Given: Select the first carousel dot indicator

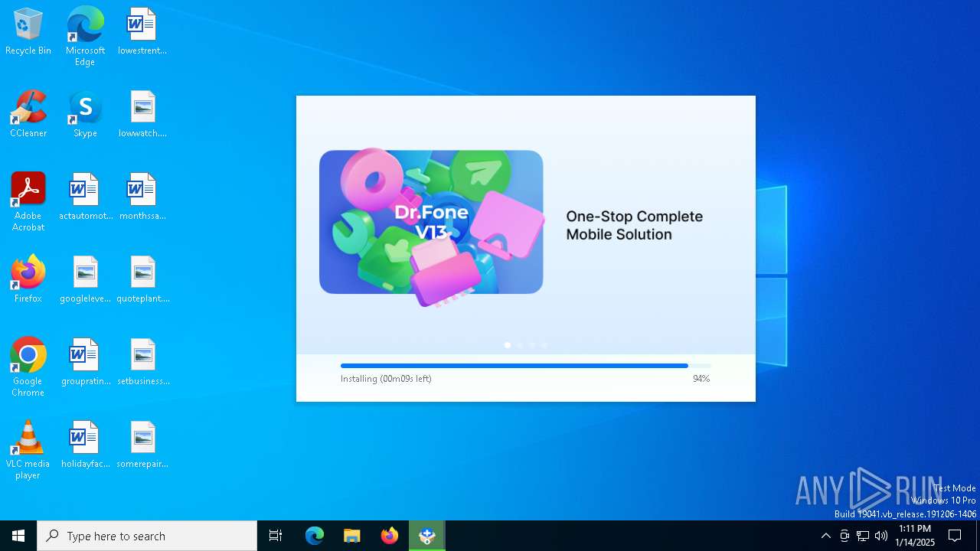Looking at the screenshot, I should tap(508, 345).
